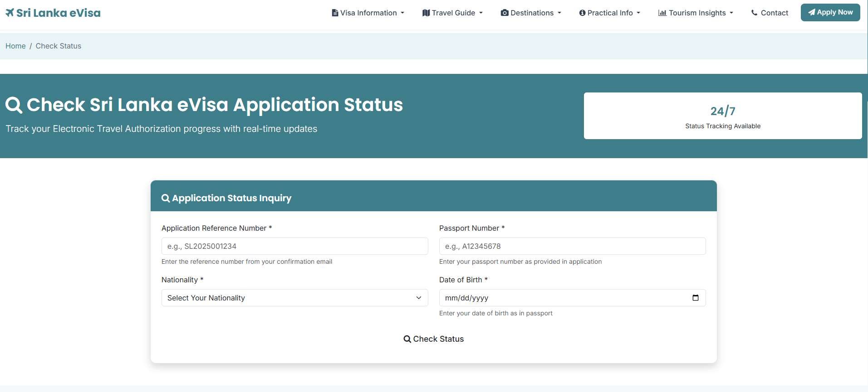Open the Visa Information menu
The image size is (868, 392).
368,13
